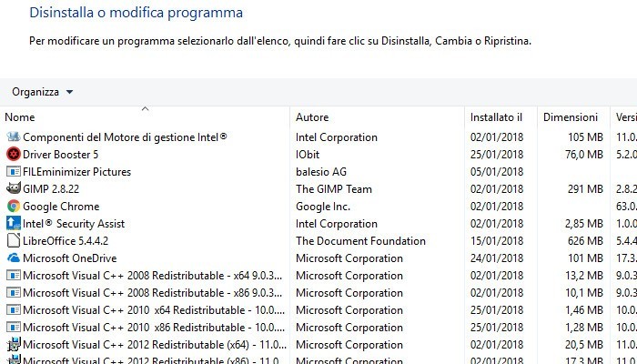
Task: Select the Microsoft Visual C++ 2012 x64 row
Action: [x=146, y=345]
